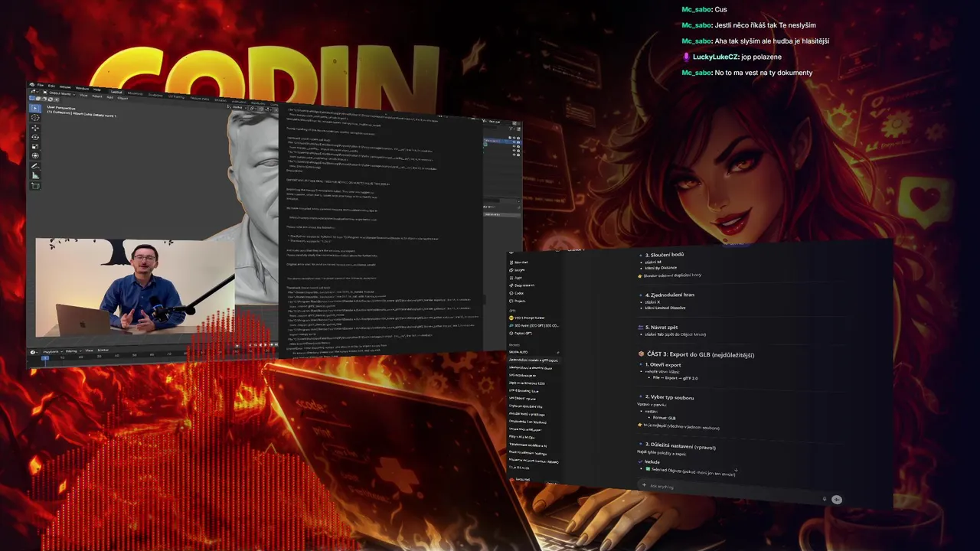Image resolution: width=980 pixels, height=551 pixels.
Task: Click the plus attach icon in ChatGPT input
Action: tap(644, 485)
